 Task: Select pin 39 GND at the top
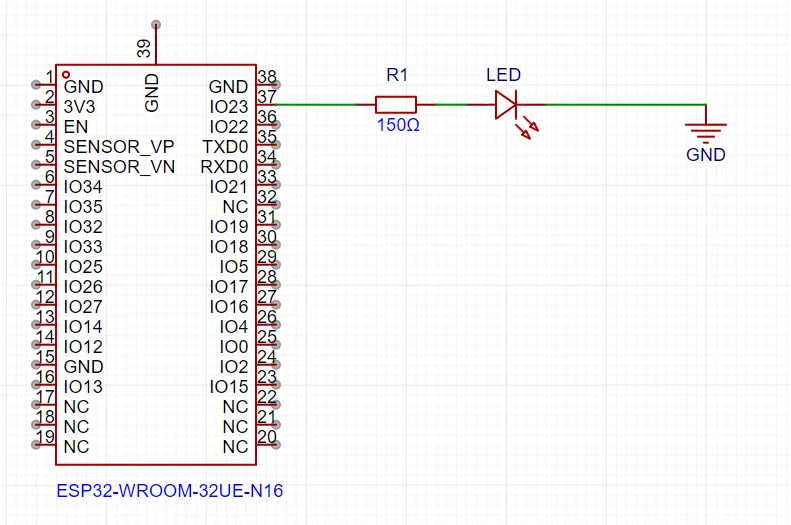coord(156,44)
